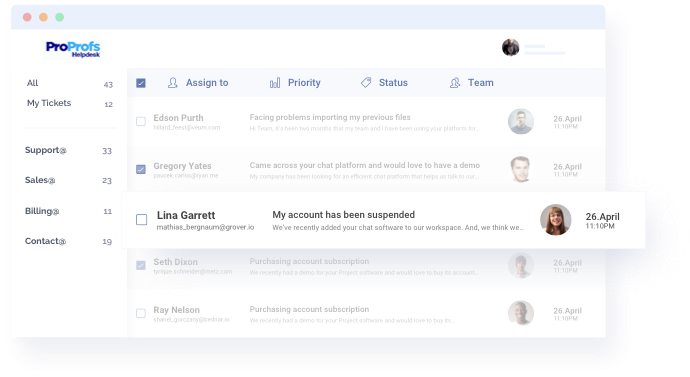Open the Billing@ inbox
Screen dimensions: 690x377
coord(68,211)
